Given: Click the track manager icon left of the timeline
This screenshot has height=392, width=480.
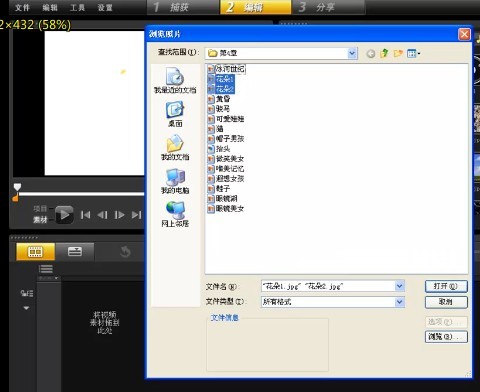Looking at the screenshot, I should coord(27,293).
